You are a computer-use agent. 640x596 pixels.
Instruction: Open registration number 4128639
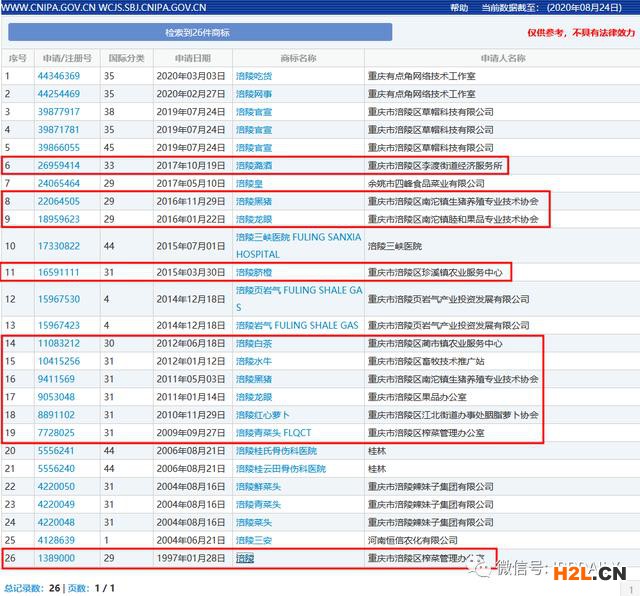pos(56,540)
